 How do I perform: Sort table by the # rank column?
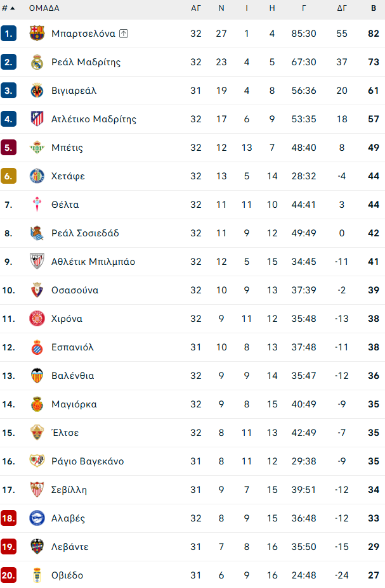8,8
